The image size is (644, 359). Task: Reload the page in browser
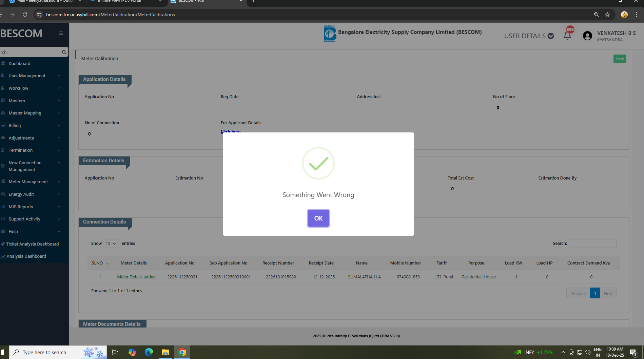[x=25, y=15]
